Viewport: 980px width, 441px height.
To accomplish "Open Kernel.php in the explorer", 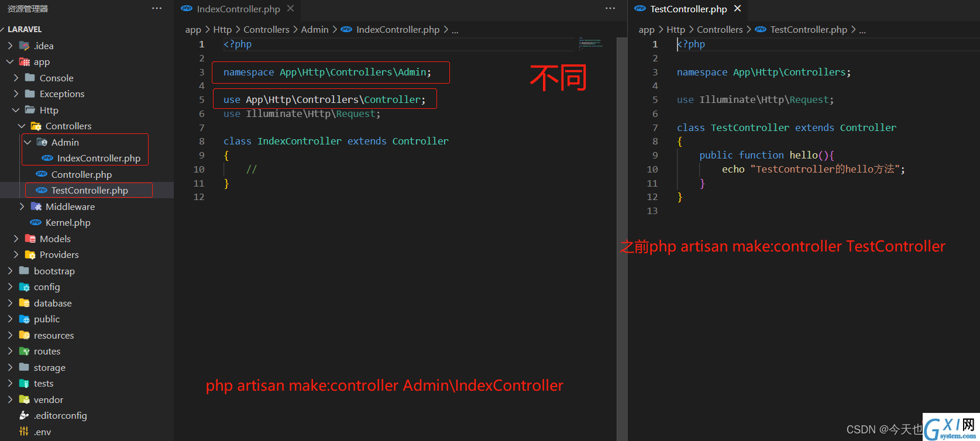I will tap(68, 222).
